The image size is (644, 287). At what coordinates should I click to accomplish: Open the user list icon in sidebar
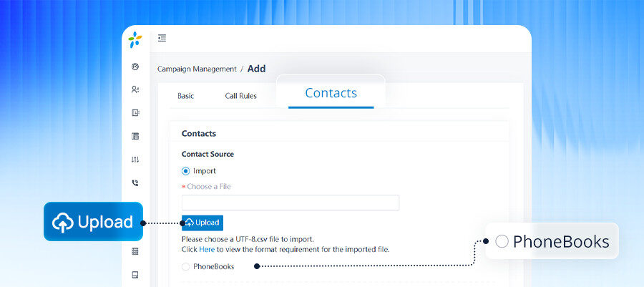click(135, 89)
